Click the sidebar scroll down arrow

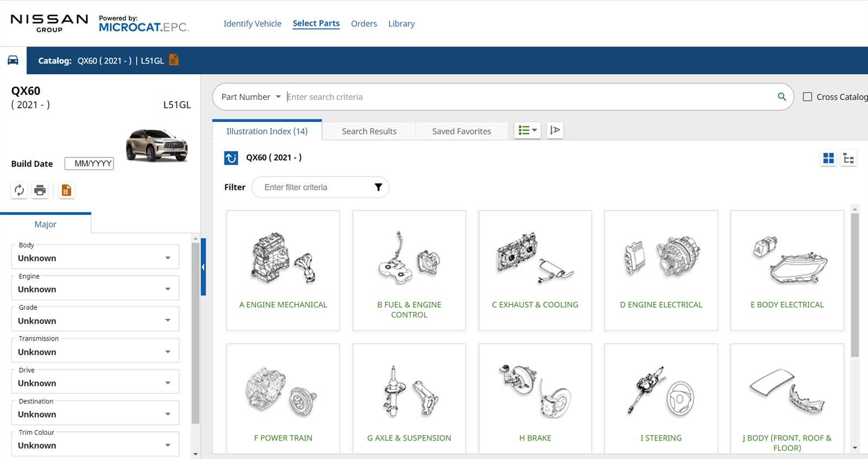pos(196,454)
